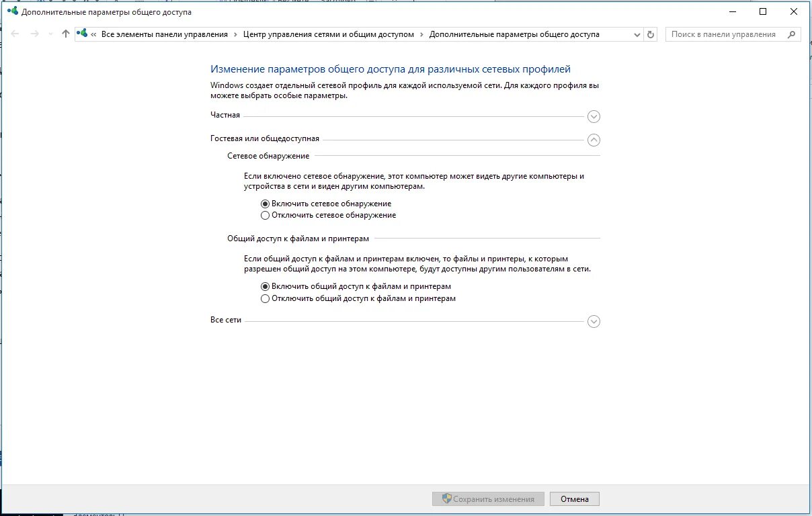Screen dimensions: 812x516
Task: Select 'Отключить общий доступ к файлам и принтерам'
Action: [x=265, y=298]
